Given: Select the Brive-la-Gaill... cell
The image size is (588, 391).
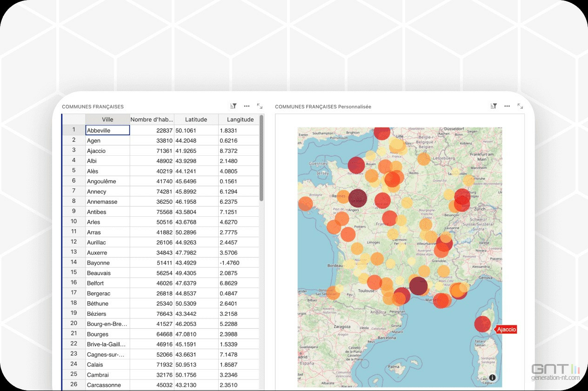Looking at the screenshot, I should pyautogui.click(x=107, y=345).
